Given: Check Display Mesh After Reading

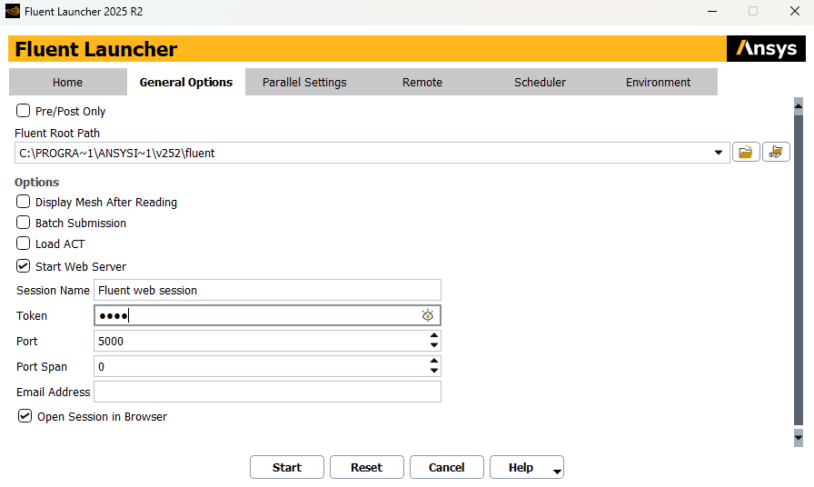Looking at the screenshot, I should 23,201.
